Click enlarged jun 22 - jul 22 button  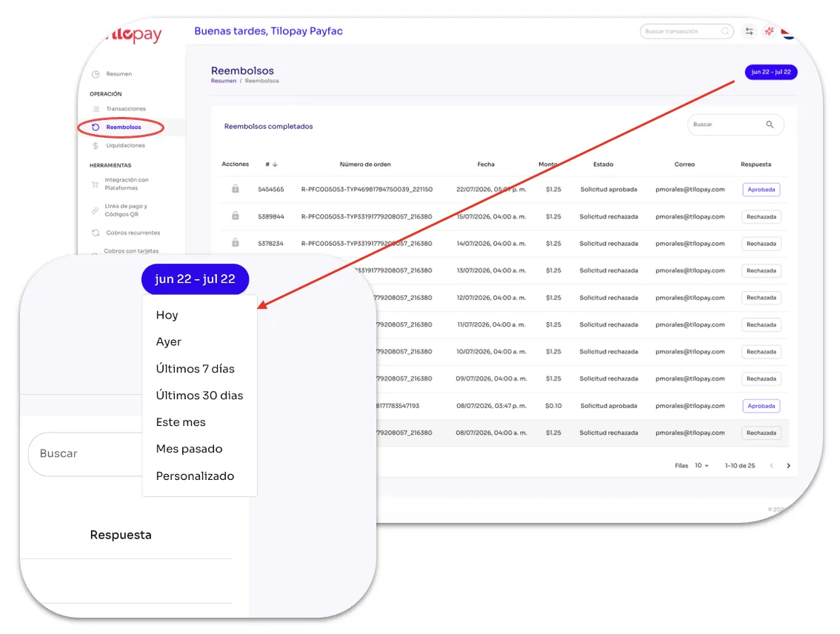pos(195,279)
